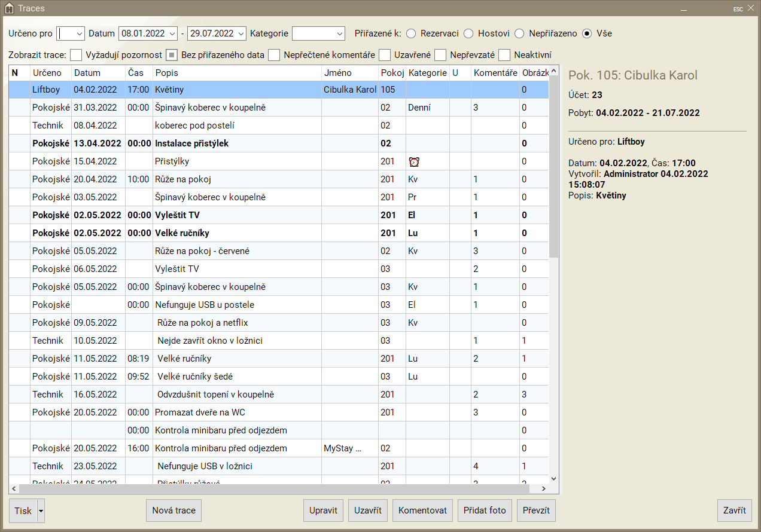This screenshot has width=761, height=532.
Task: Click the horizontal scrollbar right arrow
Action: tap(543, 489)
